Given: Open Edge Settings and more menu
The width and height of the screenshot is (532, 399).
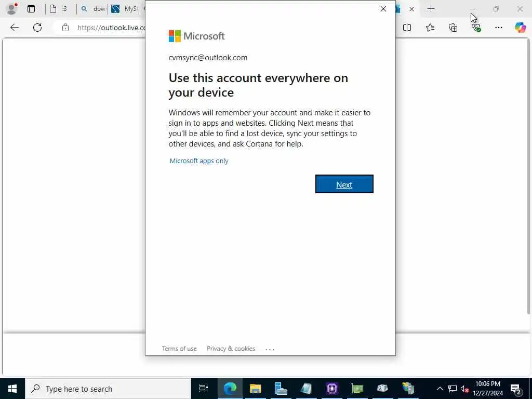Looking at the screenshot, I should (x=498, y=28).
